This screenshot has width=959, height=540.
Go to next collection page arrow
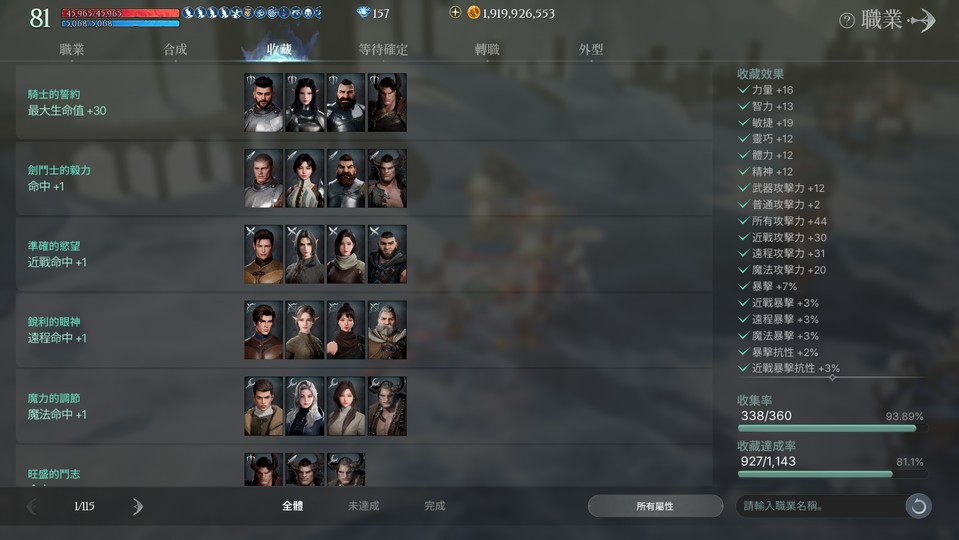(x=138, y=506)
